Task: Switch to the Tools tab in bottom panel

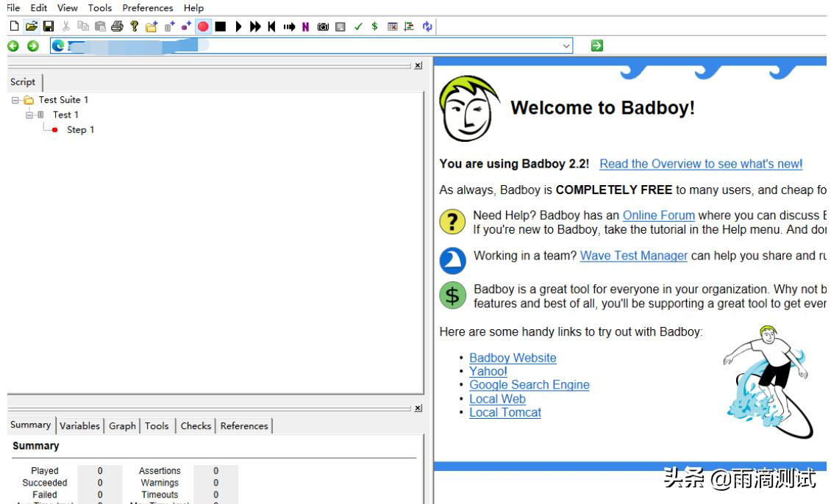Action: click(x=157, y=426)
